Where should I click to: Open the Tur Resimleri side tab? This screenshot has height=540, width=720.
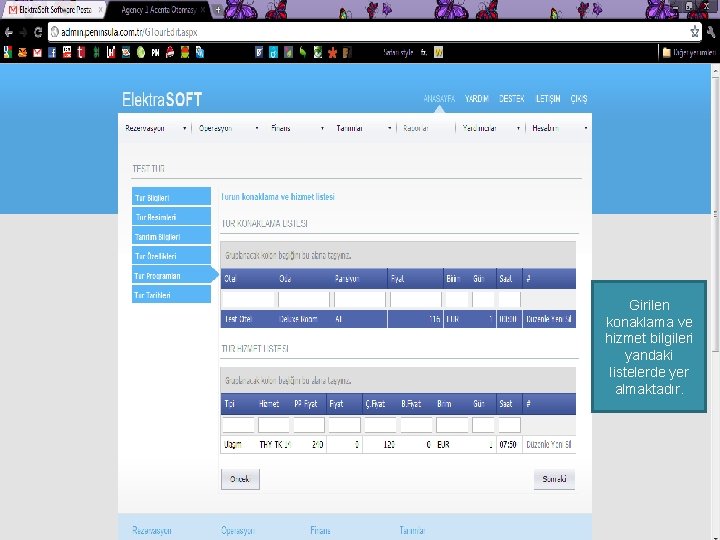point(171,217)
